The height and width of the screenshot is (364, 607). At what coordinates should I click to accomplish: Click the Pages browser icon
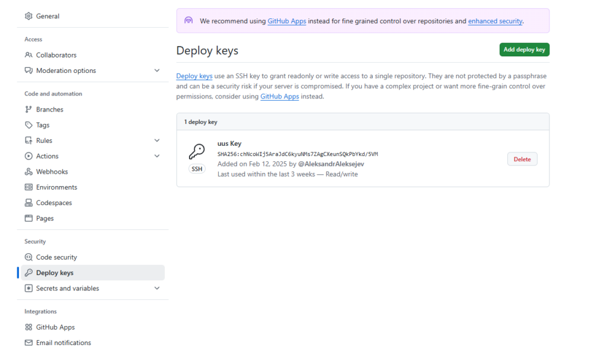pyautogui.click(x=28, y=218)
